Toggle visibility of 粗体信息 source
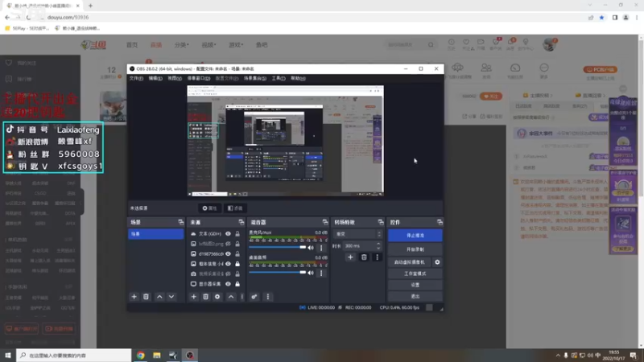The width and height of the screenshot is (644, 362). (x=228, y=264)
